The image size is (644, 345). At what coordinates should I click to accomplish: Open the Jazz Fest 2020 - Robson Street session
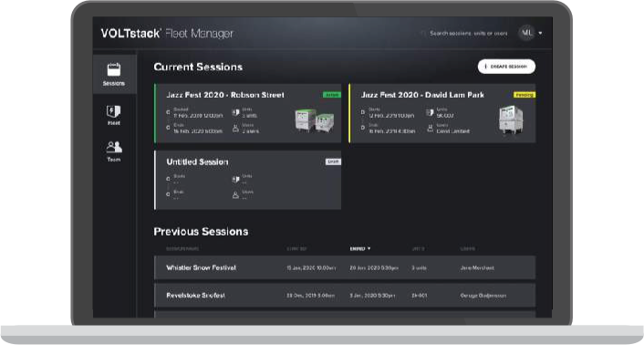click(x=248, y=113)
